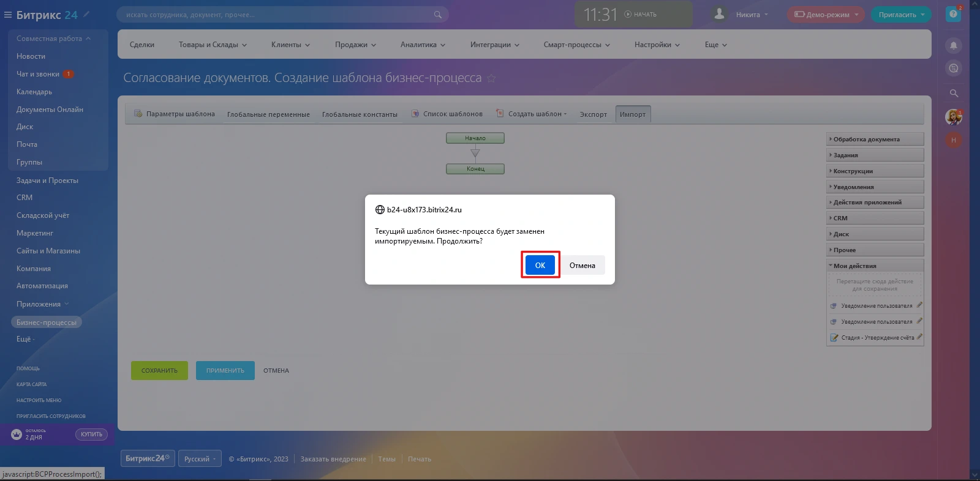Image resolution: width=980 pixels, height=481 pixels.
Task: Click the pencil icon next to Битрикс 24 logo
Action: tap(86, 14)
